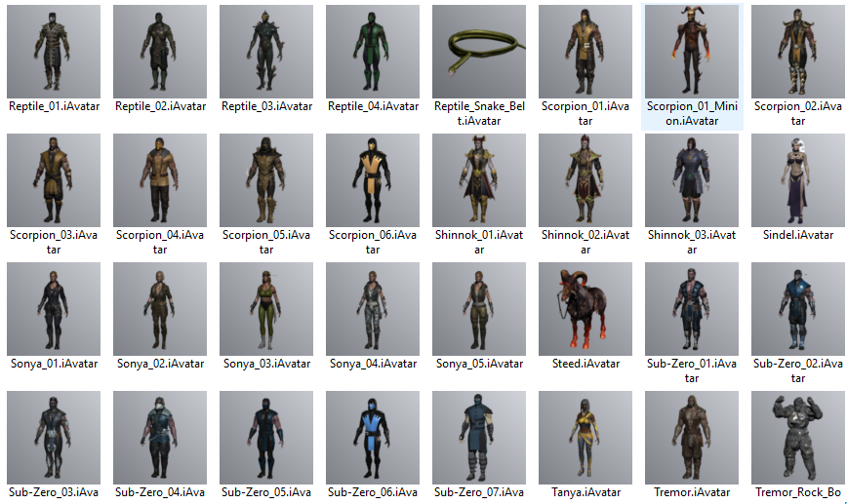Click the file name Scorpion_05.iAvatar
Screen dimensions: 847x504
click(x=266, y=243)
